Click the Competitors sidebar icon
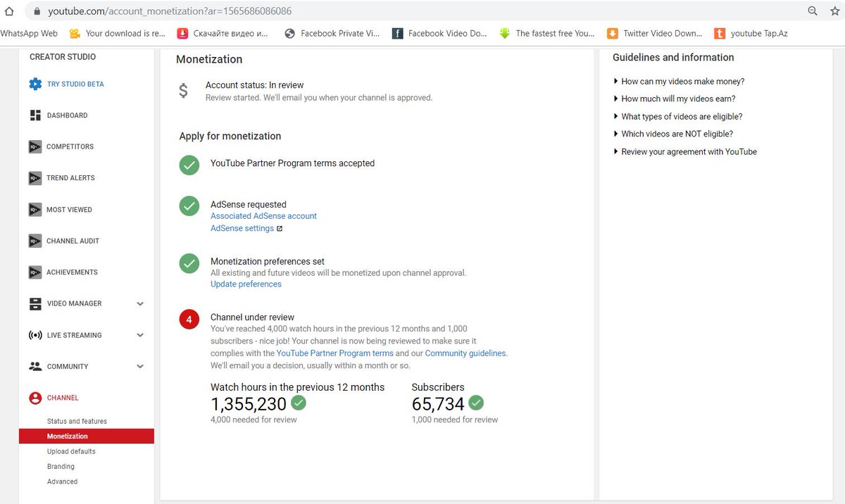This screenshot has width=845, height=504. 35,147
